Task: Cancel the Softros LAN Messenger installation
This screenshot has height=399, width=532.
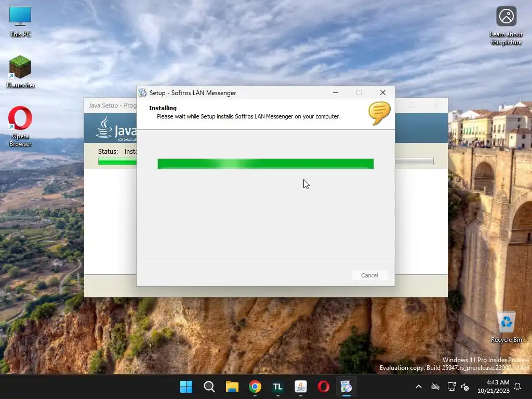Action: point(369,275)
